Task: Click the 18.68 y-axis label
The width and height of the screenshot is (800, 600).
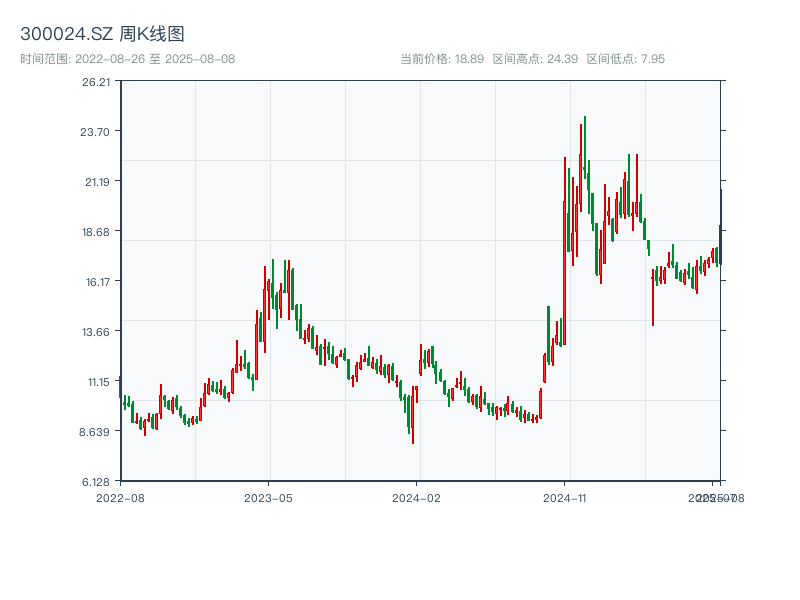Action: 95,232
